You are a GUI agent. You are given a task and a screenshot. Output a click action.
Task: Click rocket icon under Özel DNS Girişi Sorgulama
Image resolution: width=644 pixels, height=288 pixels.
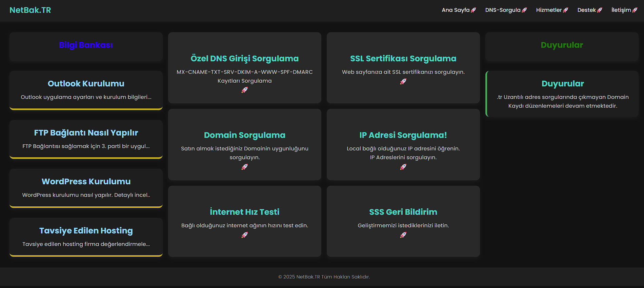tap(244, 90)
